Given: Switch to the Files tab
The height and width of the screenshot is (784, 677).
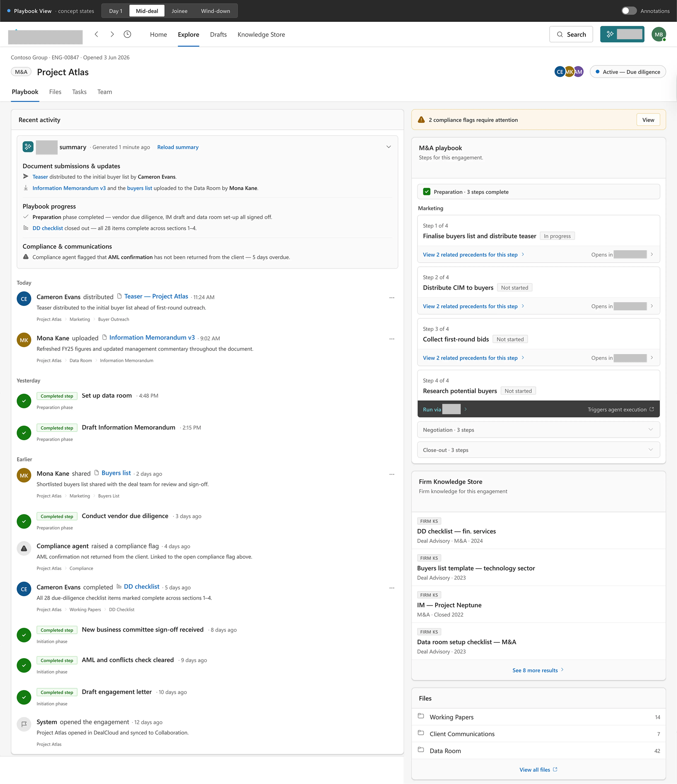Looking at the screenshot, I should 55,92.
